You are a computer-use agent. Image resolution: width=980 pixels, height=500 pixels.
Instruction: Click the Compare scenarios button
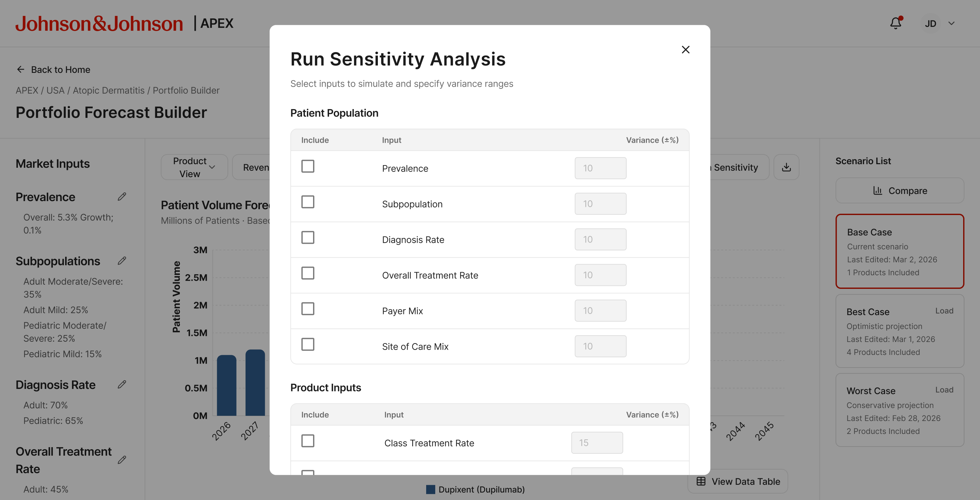900,190
